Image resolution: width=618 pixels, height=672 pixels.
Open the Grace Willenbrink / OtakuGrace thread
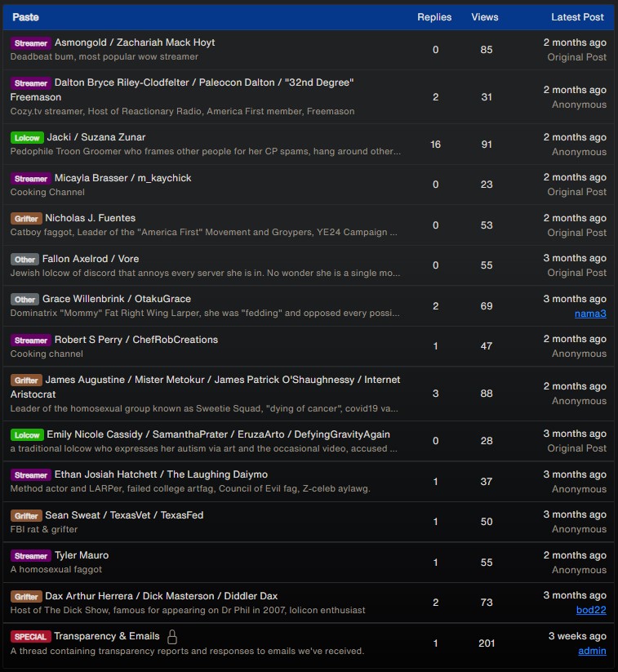coord(117,299)
